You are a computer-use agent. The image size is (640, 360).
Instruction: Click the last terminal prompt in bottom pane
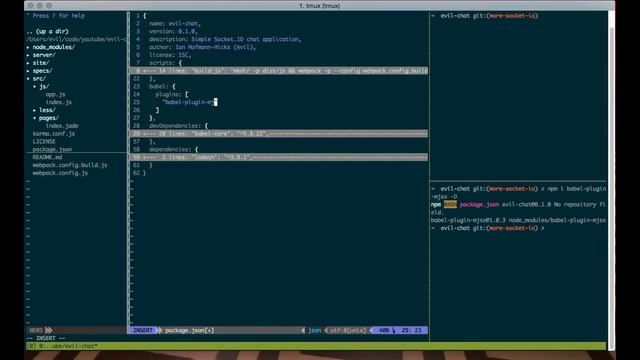[488, 228]
